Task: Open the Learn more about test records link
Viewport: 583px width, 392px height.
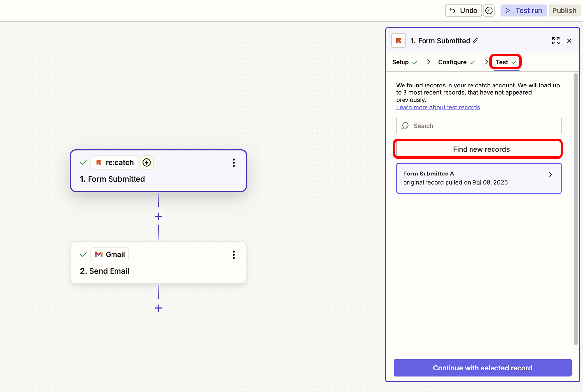Action: tap(438, 108)
